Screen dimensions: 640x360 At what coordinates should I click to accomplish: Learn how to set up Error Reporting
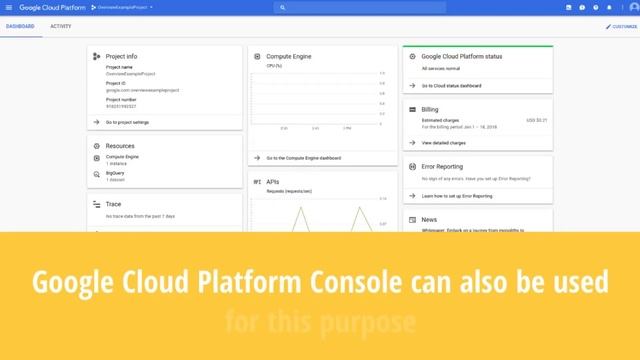click(x=457, y=196)
